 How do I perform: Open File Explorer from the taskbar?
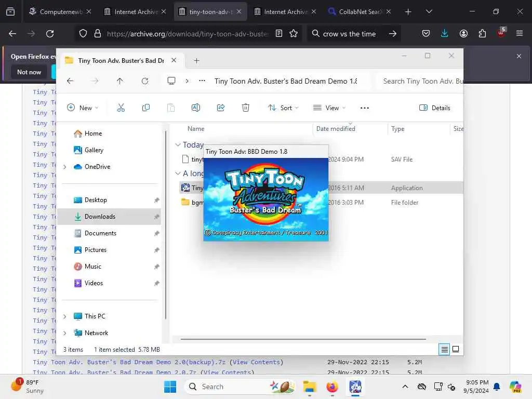[x=310, y=387]
